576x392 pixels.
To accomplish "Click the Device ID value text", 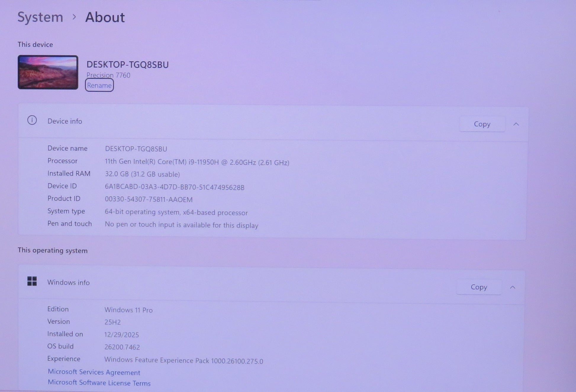I will 174,187.
